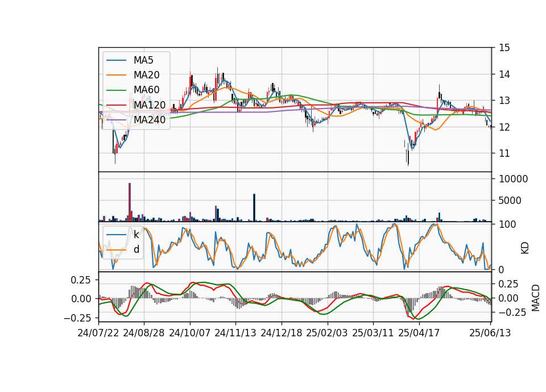546x392 pixels.
Task: Click the price axis tick 13
Action: tap(504, 101)
